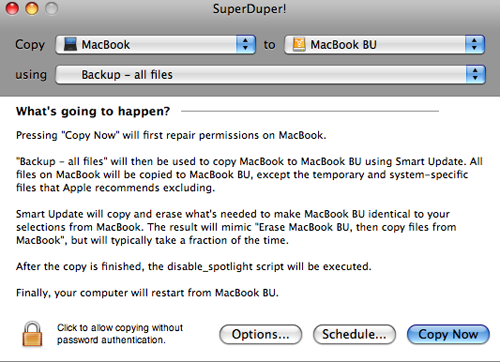The width and height of the screenshot is (500, 362).
Task: Close the SuperDuper! window with red button
Action: click(x=12, y=9)
